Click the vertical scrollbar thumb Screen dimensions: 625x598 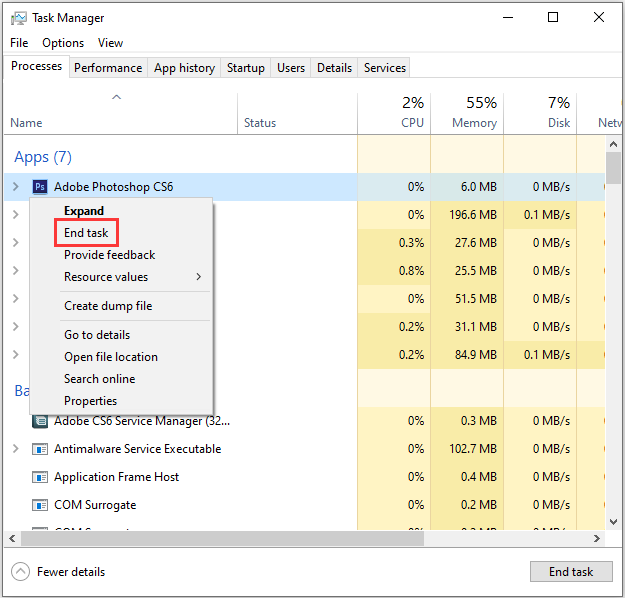tap(613, 168)
